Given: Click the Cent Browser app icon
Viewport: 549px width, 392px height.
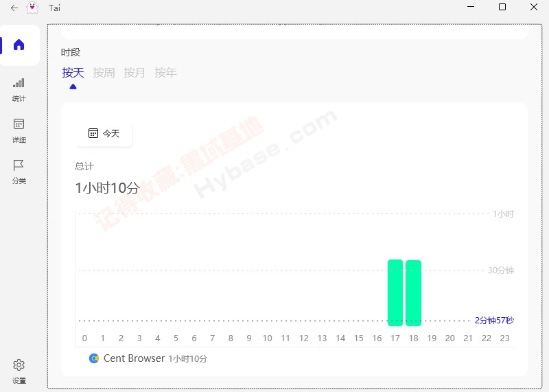Looking at the screenshot, I should [x=94, y=358].
